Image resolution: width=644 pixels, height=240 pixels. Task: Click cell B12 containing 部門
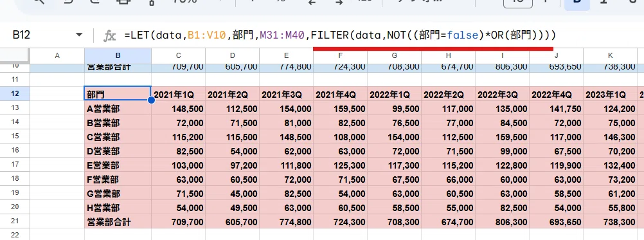(x=118, y=94)
